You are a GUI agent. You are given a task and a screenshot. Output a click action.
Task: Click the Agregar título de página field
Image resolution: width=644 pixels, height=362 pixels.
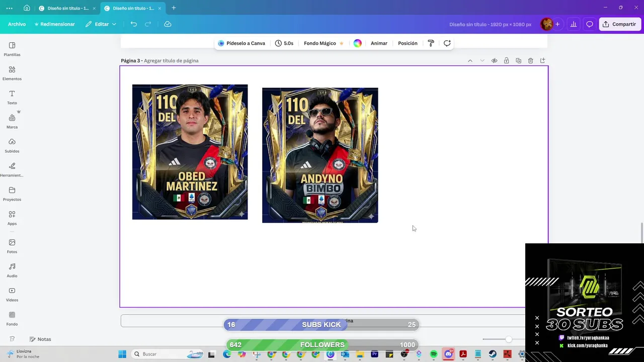click(171, 61)
